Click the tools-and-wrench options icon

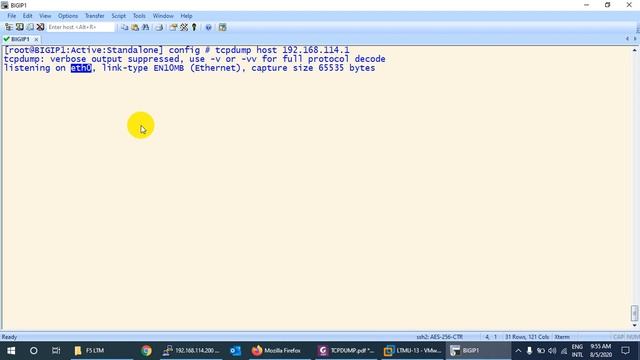[x=184, y=27]
